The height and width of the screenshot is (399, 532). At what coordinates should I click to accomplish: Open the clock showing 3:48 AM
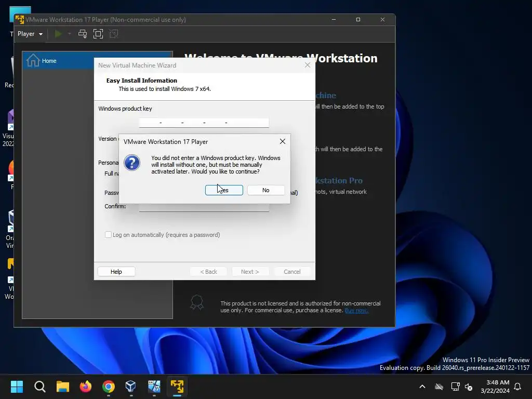click(495, 387)
